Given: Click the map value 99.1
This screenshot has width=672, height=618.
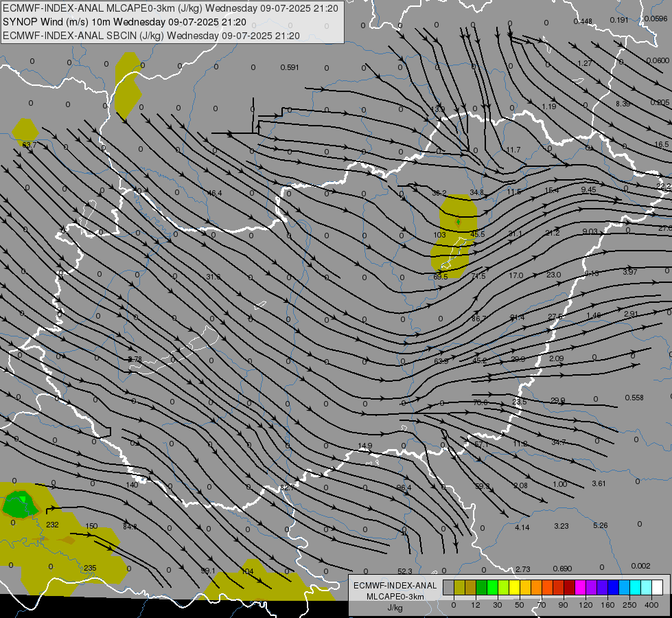Looking at the screenshot, I should (208, 571).
